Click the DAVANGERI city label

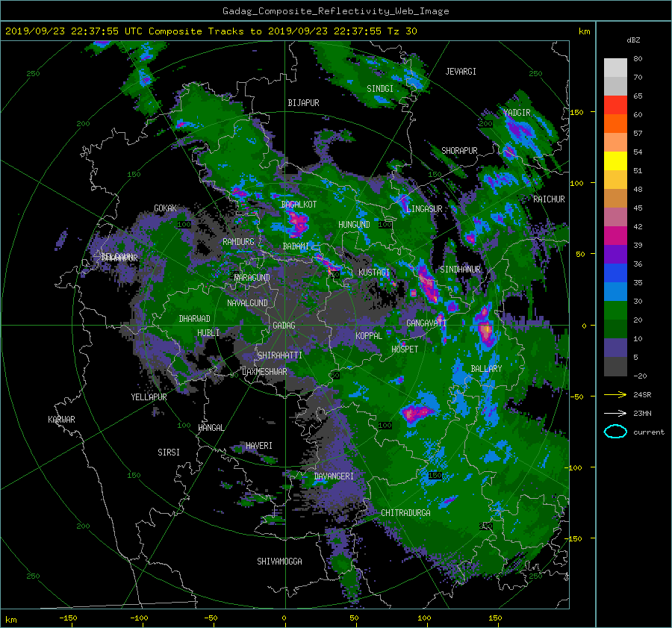[x=334, y=476]
